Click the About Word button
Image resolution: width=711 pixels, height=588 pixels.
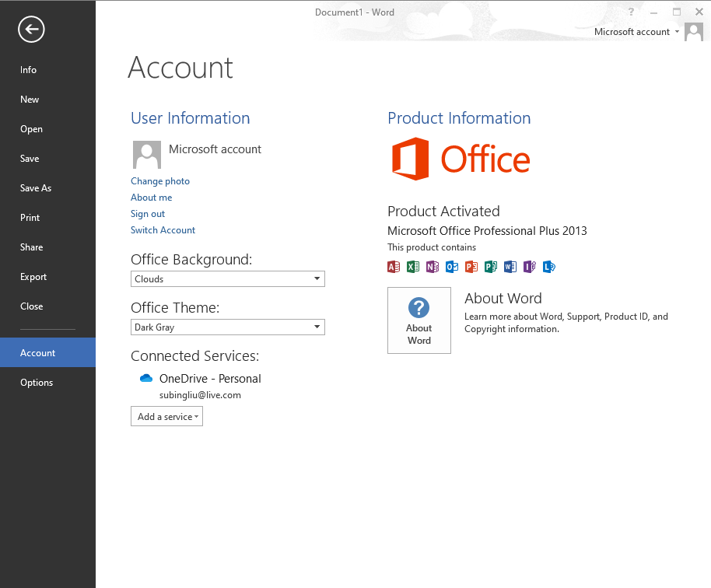click(x=419, y=320)
